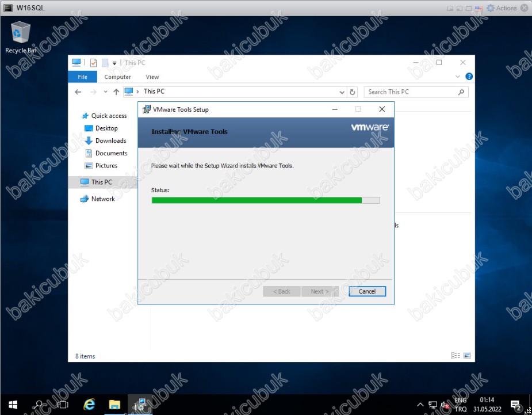Select Downloads in Quick access
The width and height of the screenshot is (532, 415).
point(110,140)
